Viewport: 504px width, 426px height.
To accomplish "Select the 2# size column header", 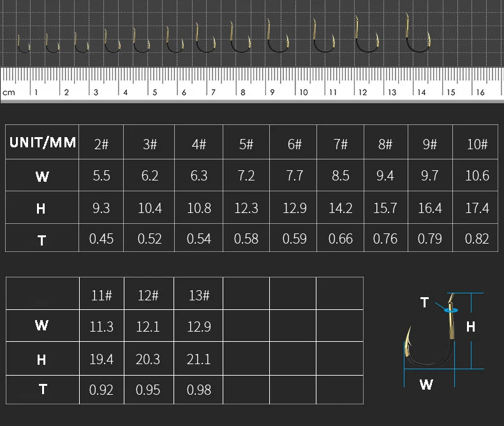I will 101,144.
